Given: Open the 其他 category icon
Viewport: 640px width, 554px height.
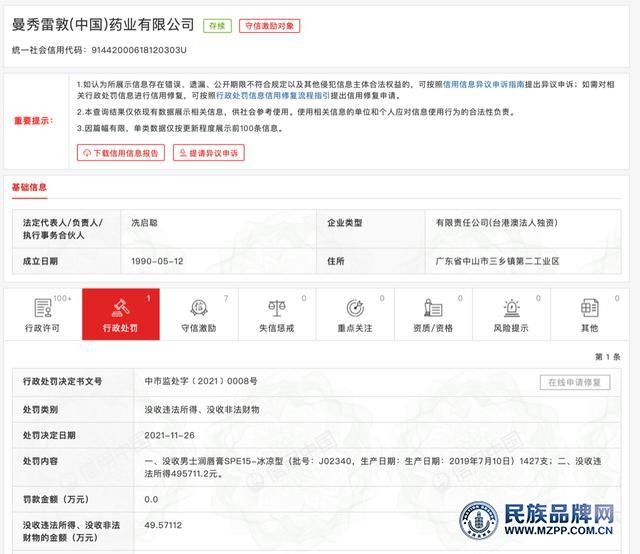Looking at the screenshot, I should click(589, 308).
